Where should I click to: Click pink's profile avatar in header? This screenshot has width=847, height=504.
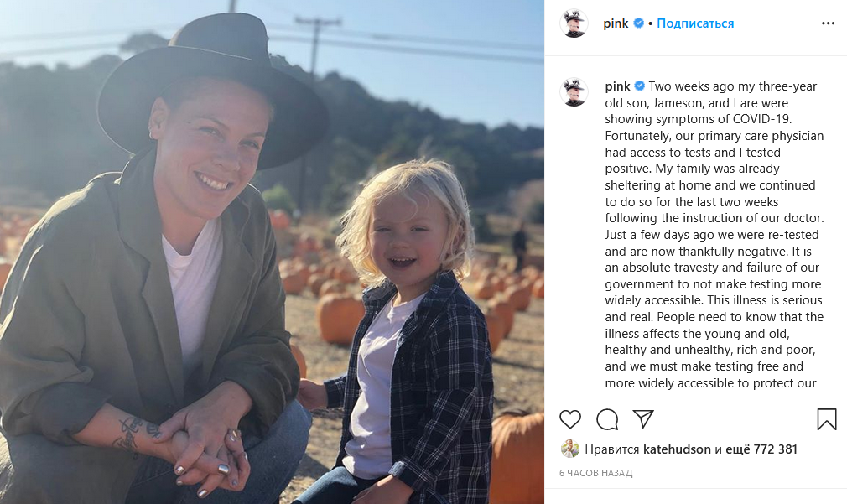tap(574, 23)
